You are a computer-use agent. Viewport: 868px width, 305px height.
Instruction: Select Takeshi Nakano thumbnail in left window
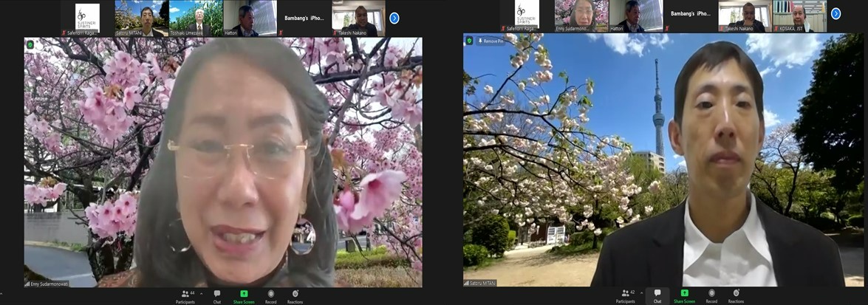(x=359, y=18)
